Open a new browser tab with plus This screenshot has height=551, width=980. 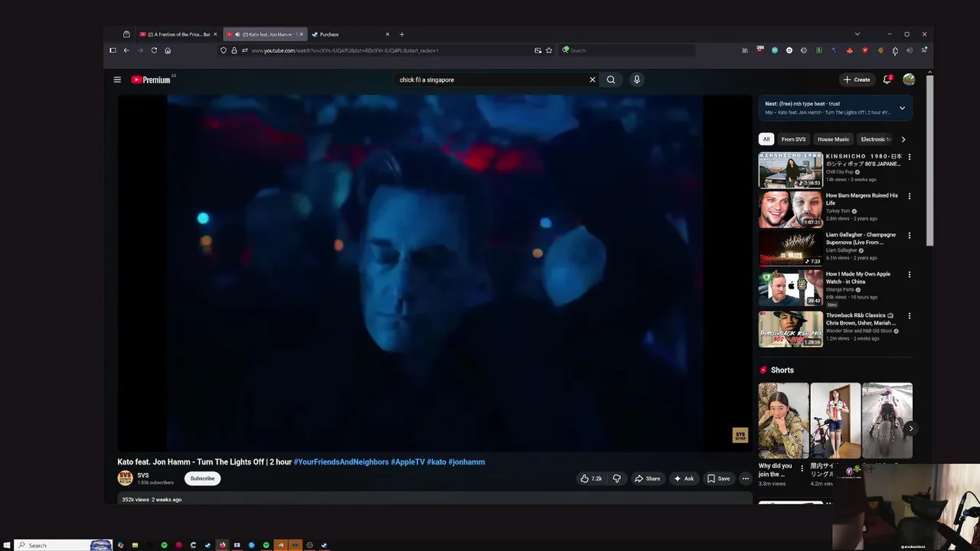401,34
